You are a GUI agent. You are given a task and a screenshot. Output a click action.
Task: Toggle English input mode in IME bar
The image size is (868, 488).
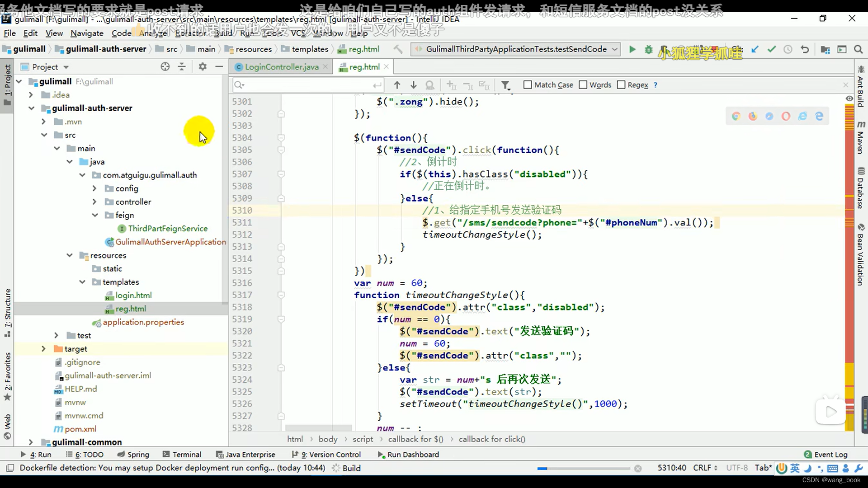(795, 468)
